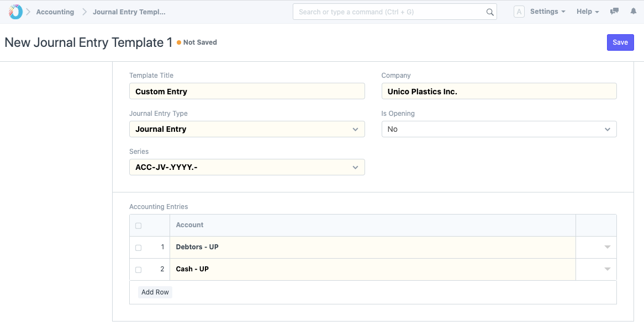Focus the Template Title field
Viewport: 644px width, 332px height.
246,92
